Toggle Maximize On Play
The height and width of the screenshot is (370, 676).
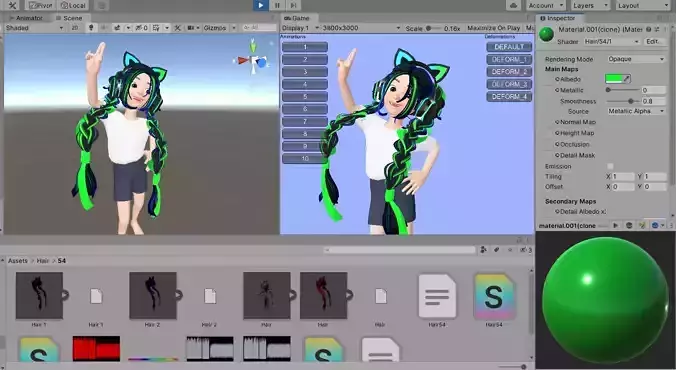pyautogui.click(x=493, y=28)
